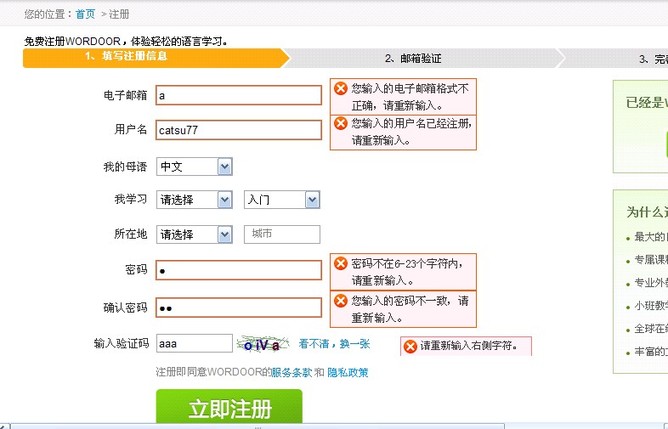This screenshot has width=668, height=429.
Task: Click the horizontal scrollbar at the bottom
Action: pos(257,426)
